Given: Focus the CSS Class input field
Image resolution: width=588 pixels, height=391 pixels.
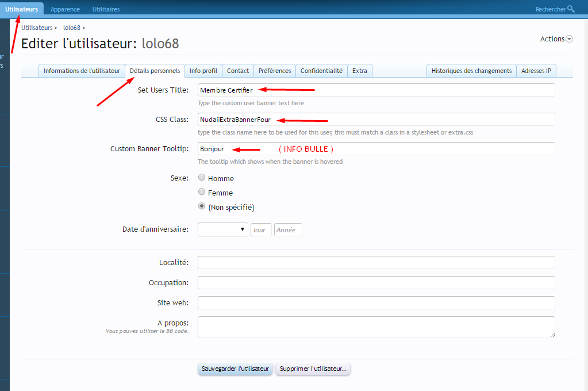Looking at the screenshot, I should [x=376, y=120].
